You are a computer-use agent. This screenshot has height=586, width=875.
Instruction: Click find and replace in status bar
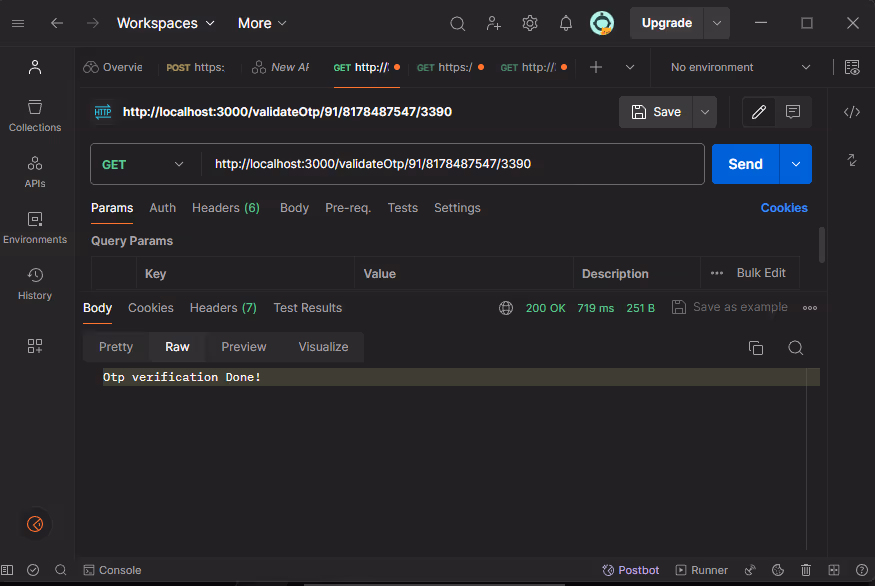point(61,570)
